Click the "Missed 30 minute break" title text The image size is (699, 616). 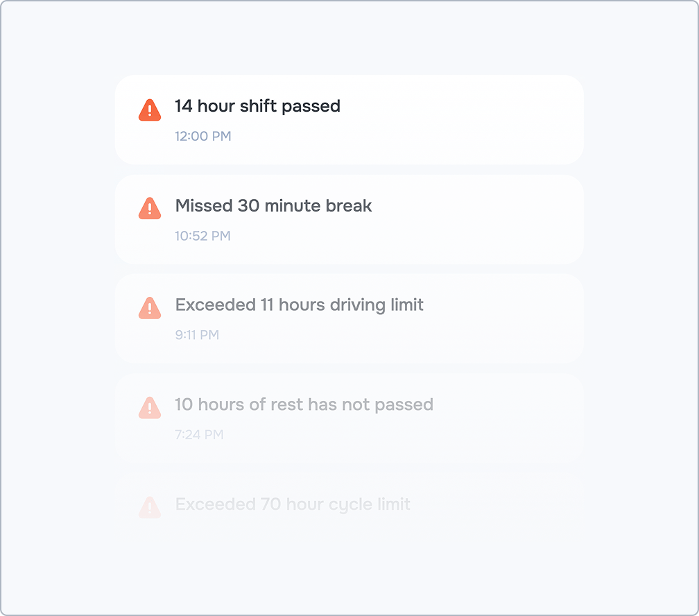273,206
